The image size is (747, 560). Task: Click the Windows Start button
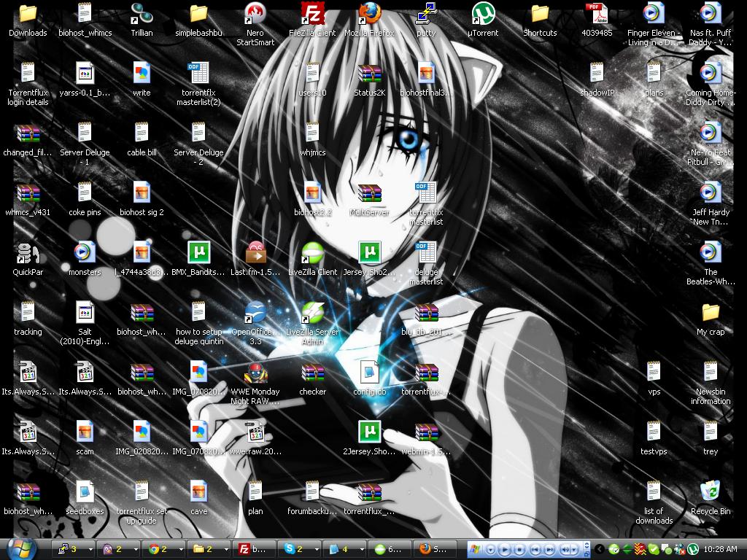coord(23,548)
